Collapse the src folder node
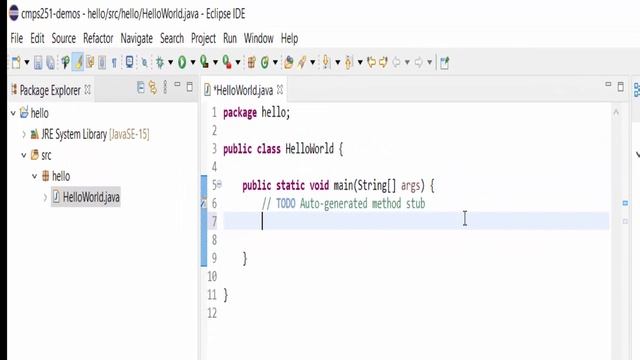 (x=24, y=155)
